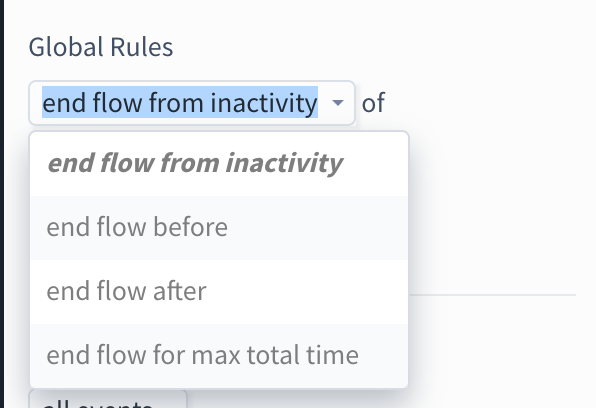
Task: Select the bold "end flow from inactivity" option
Action: [x=219, y=164]
